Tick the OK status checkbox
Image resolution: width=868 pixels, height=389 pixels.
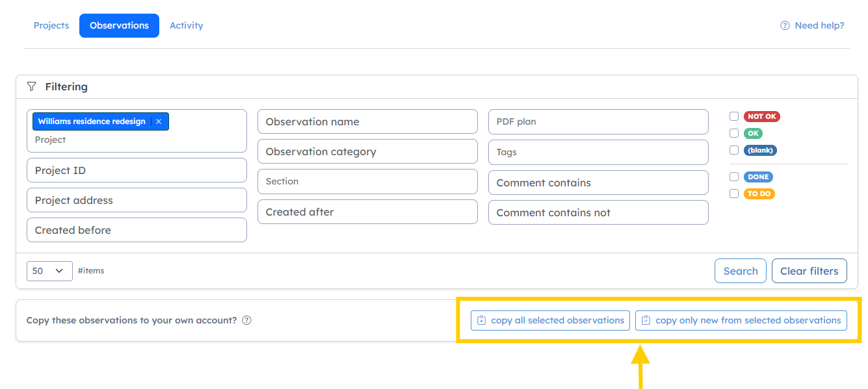pos(734,133)
